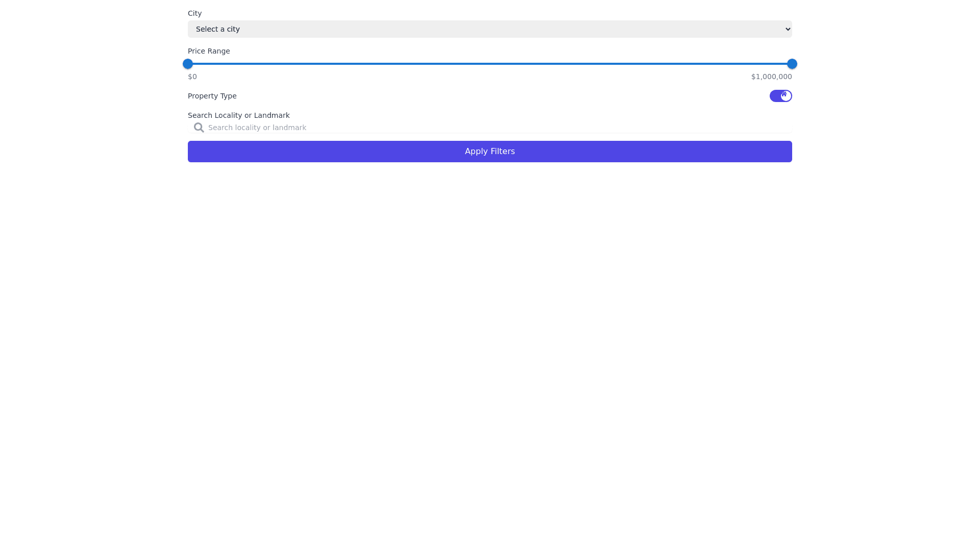Click the Property Type label text
This screenshot has width=980, height=551.
coord(212,96)
